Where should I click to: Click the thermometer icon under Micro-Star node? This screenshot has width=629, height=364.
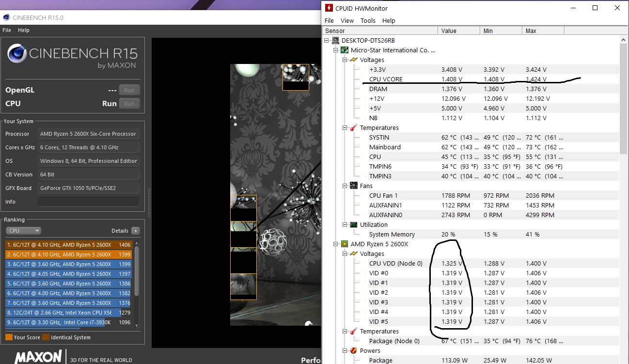(x=354, y=127)
